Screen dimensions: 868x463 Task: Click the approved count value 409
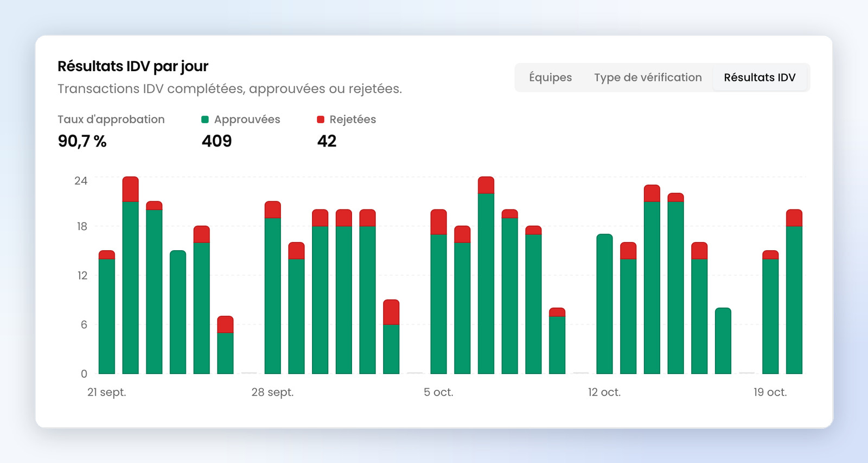pyautogui.click(x=216, y=141)
